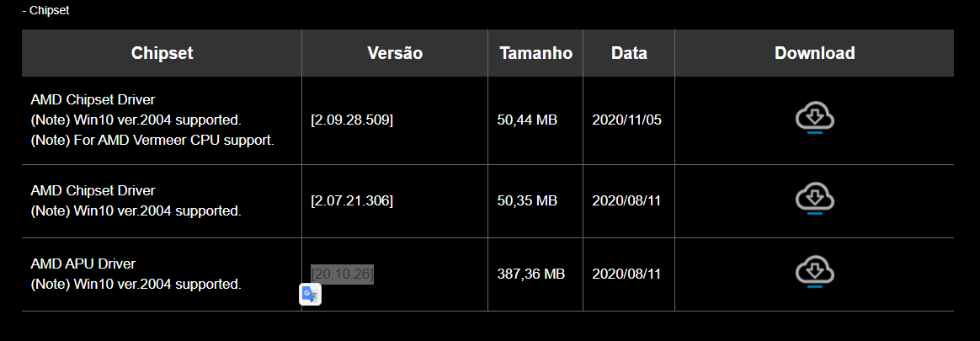Download AMD Chipset Driver version 2.09.28.509

click(814, 120)
